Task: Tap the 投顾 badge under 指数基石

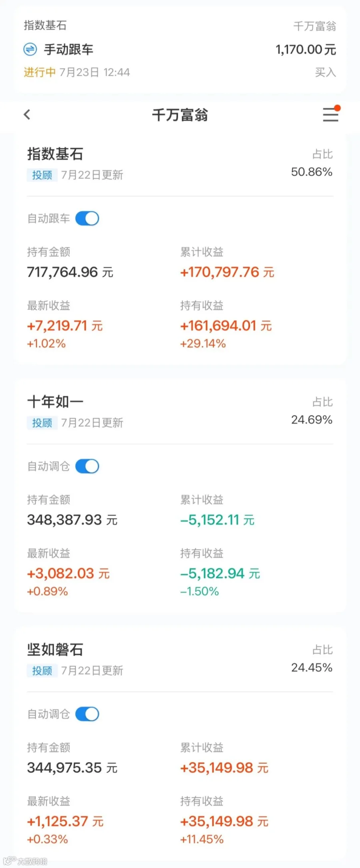Action: [x=42, y=175]
